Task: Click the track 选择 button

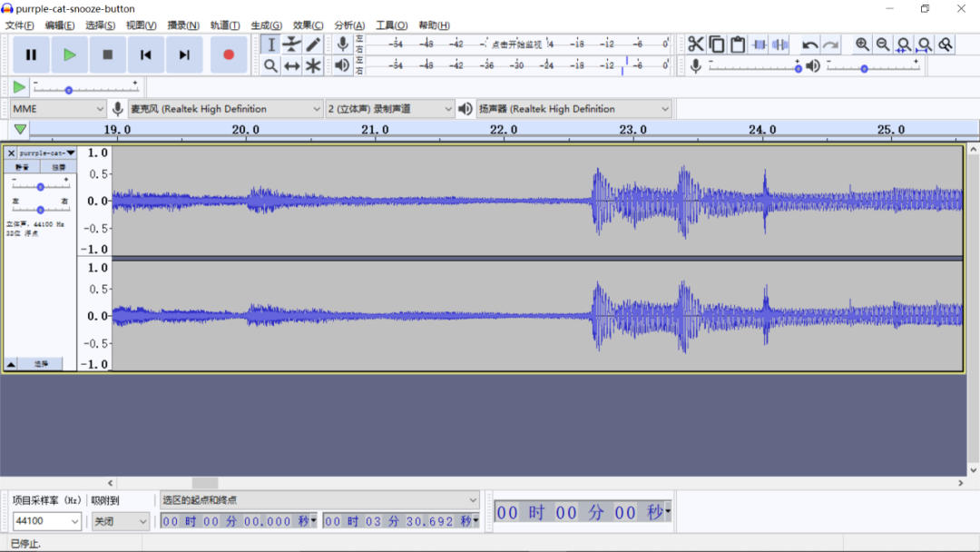Action: [x=41, y=363]
